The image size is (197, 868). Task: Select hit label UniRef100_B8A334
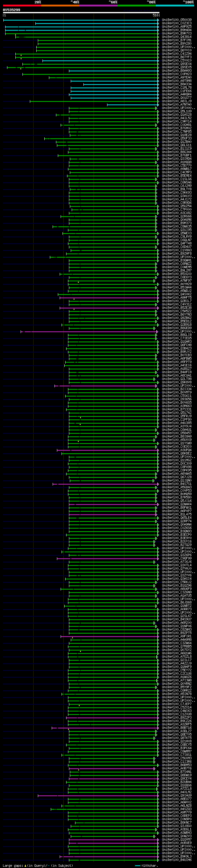tap(177, 84)
